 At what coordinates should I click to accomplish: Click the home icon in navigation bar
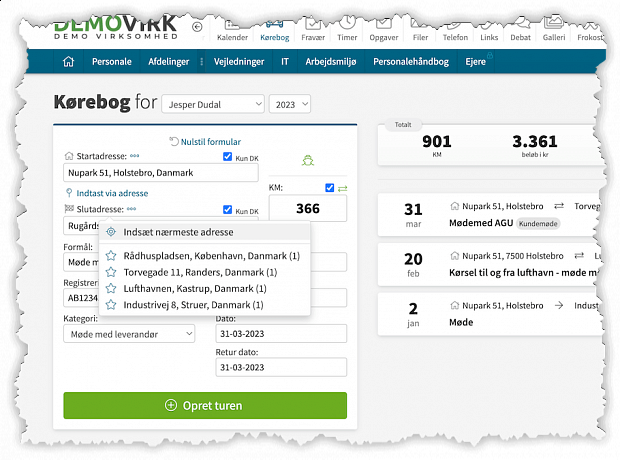coord(69,61)
